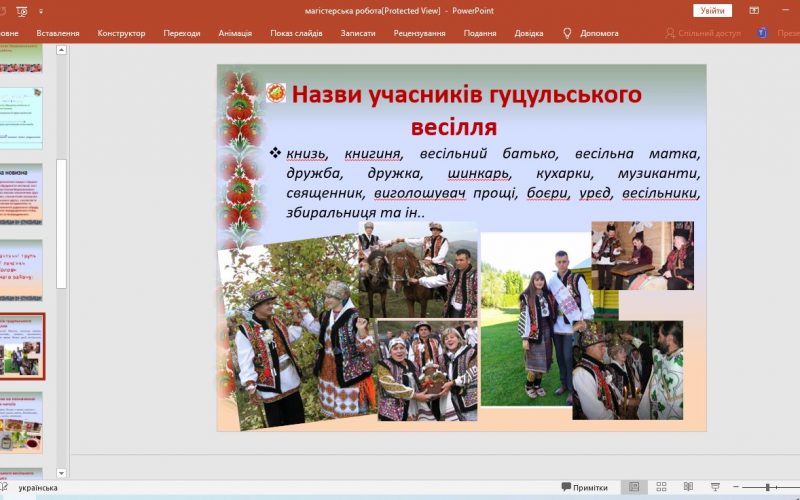
Task: Click the Teams present icon
Action: 762,33
